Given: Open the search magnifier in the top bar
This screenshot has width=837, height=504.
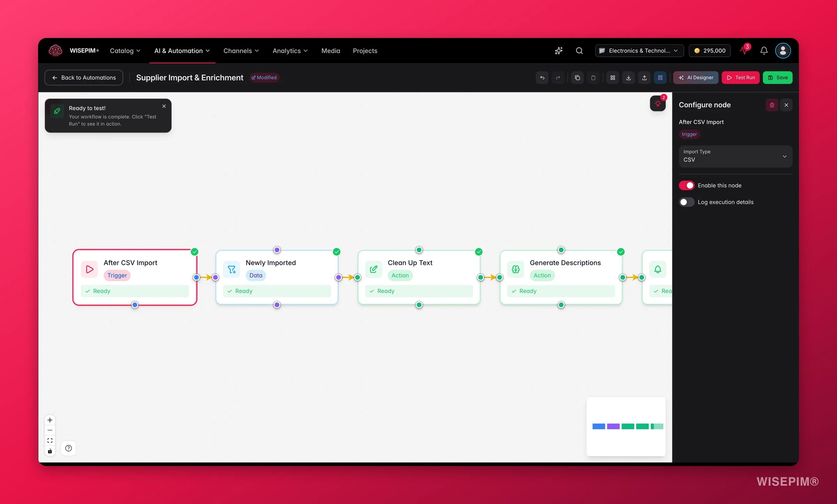Looking at the screenshot, I should pos(579,51).
